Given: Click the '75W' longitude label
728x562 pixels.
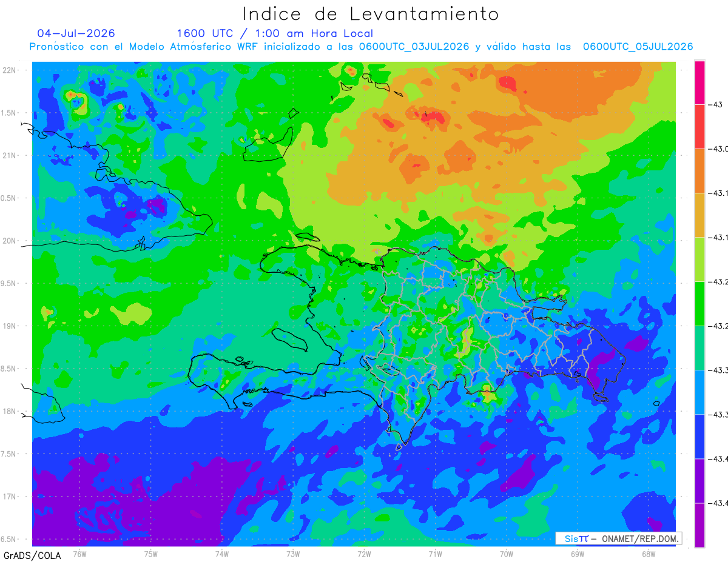Looking at the screenshot, I should pyautogui.click(x=151, y=554).
